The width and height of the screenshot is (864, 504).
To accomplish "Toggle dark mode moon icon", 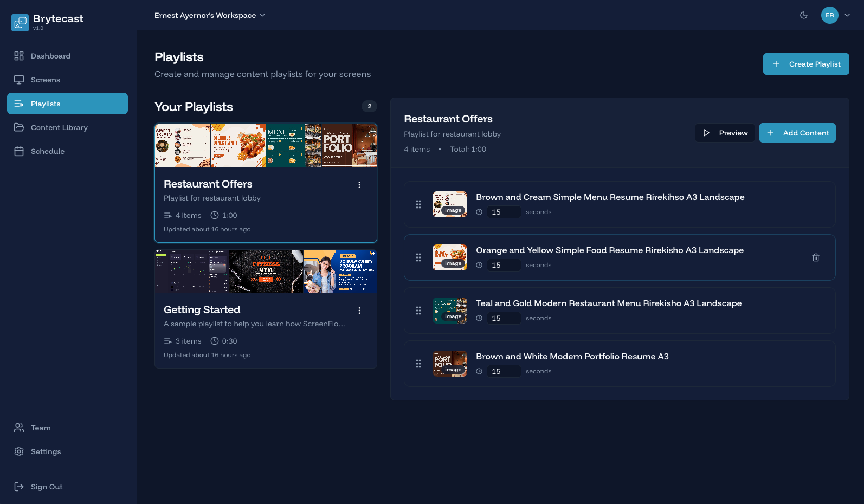I will 804,15.
